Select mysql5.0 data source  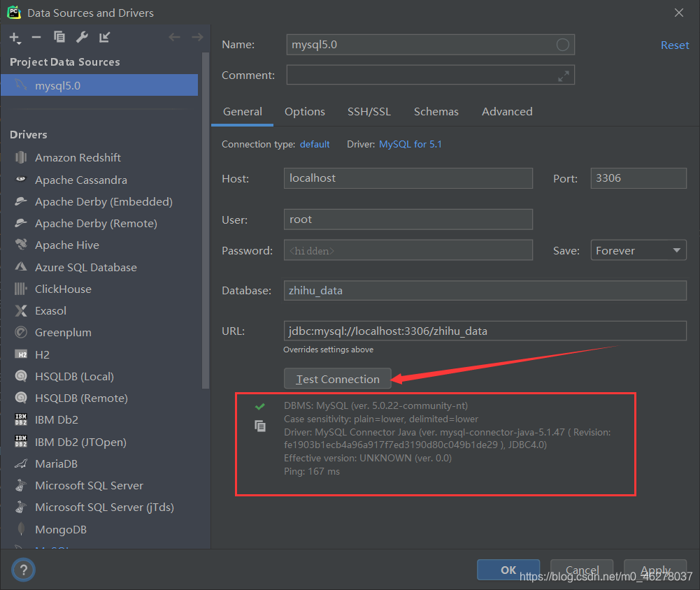point(99,85)
